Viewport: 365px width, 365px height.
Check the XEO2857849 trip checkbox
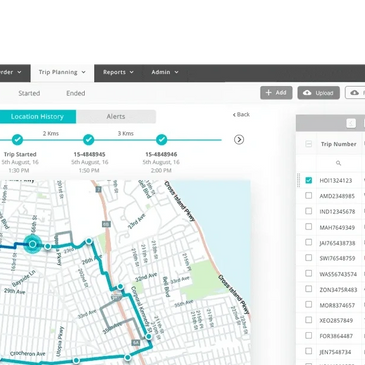click(x=309, y=320)
